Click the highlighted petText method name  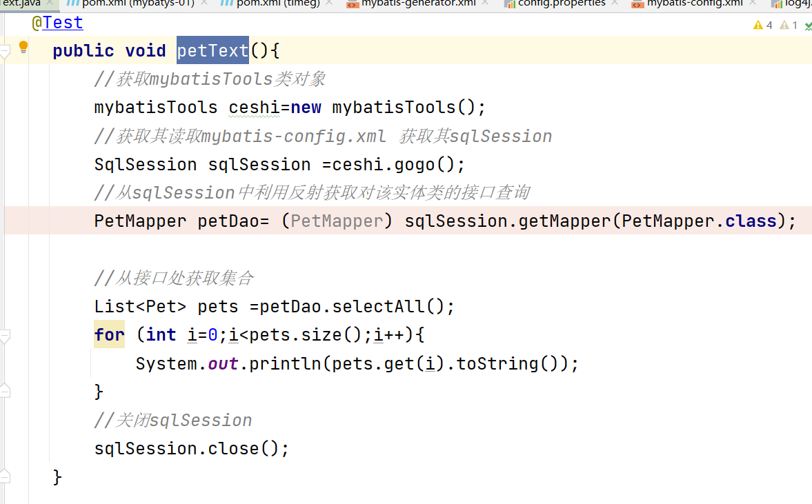(x=212, y=51)
